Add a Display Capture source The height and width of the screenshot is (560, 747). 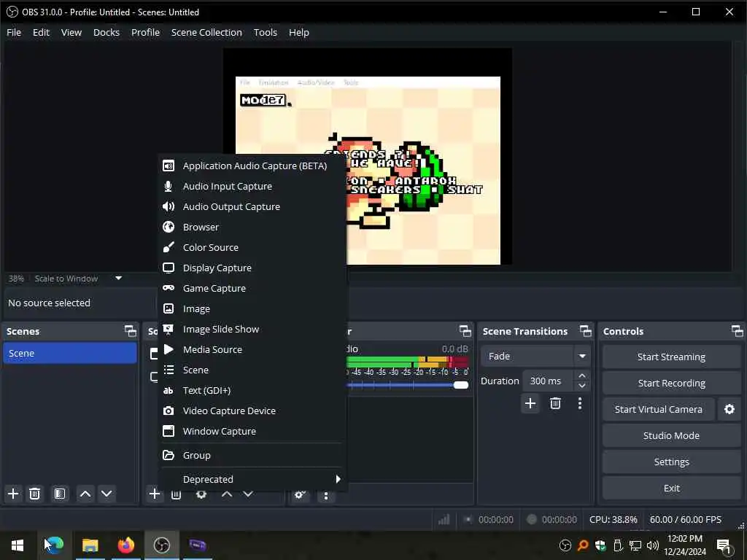tap(252, 268)
